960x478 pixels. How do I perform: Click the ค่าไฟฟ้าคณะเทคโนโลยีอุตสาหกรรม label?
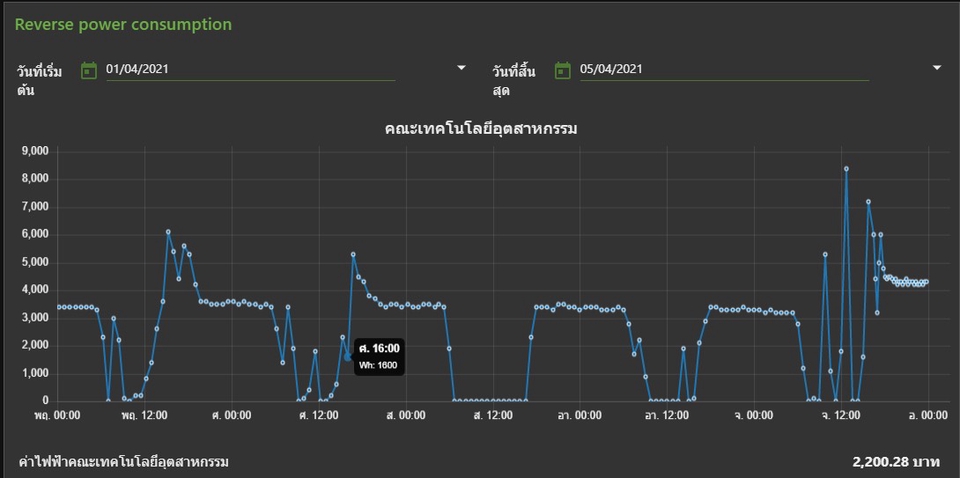coord(124,462)
